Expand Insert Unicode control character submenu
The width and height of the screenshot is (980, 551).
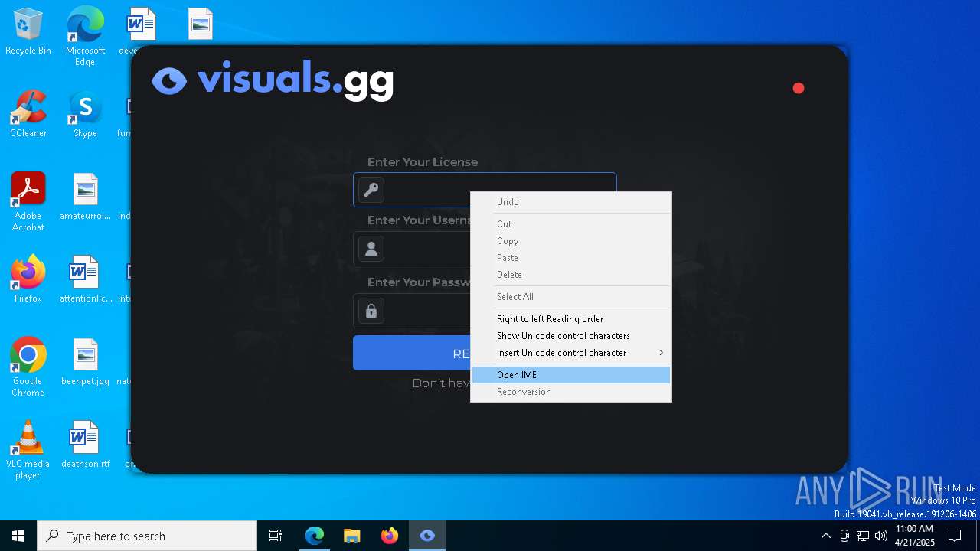(571, 353)
